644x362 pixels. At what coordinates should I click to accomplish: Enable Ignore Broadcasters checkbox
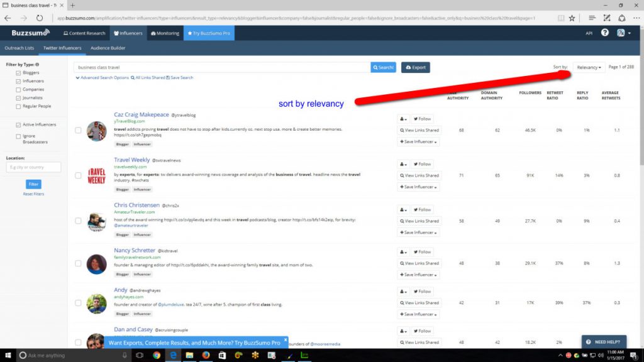pyautogui.click(x=18, y=136)
